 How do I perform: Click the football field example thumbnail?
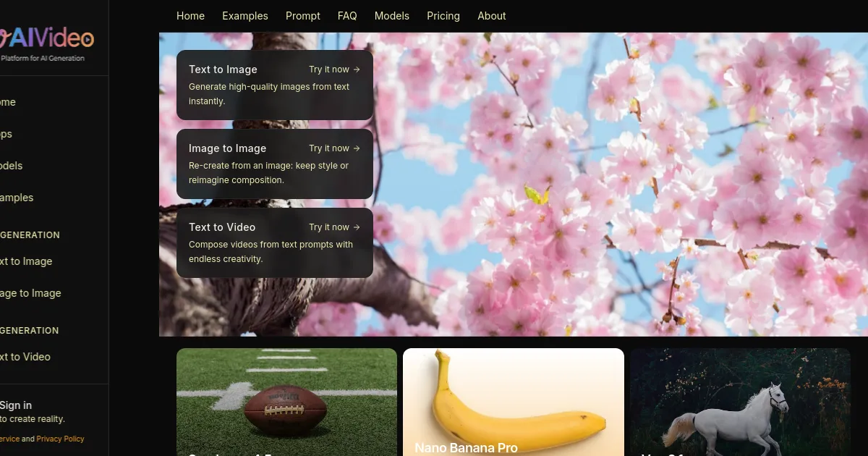(x=286, y=402)
